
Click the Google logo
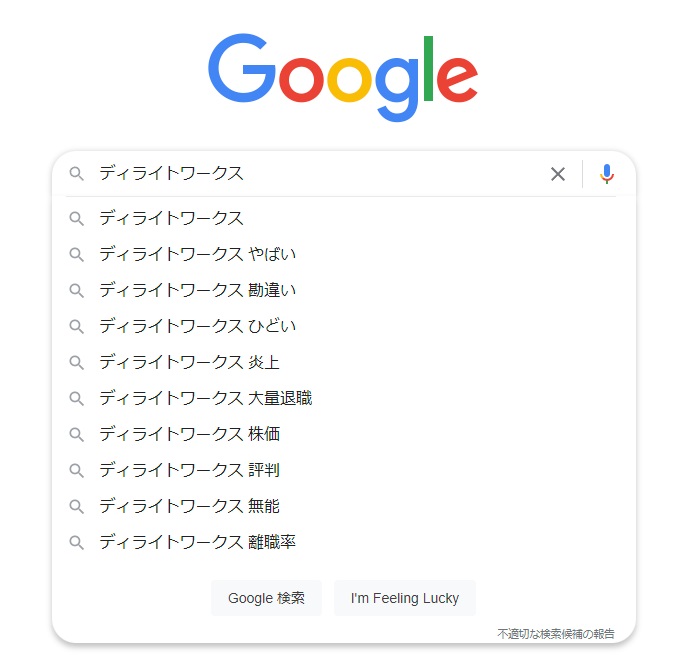click(343, 77)
